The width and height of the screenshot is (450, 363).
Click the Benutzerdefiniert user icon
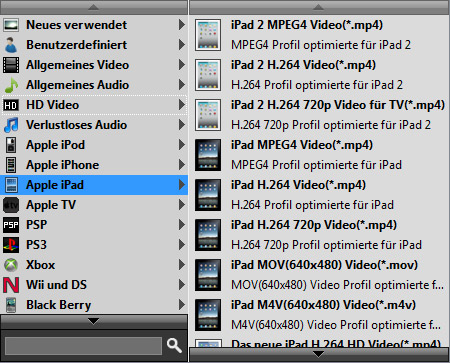point(11,45)
